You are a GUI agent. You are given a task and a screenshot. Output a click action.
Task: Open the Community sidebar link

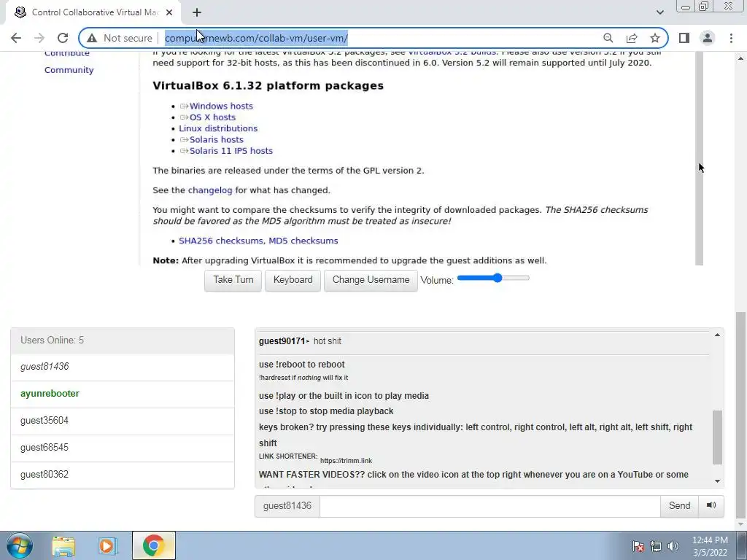pos(69,70)
